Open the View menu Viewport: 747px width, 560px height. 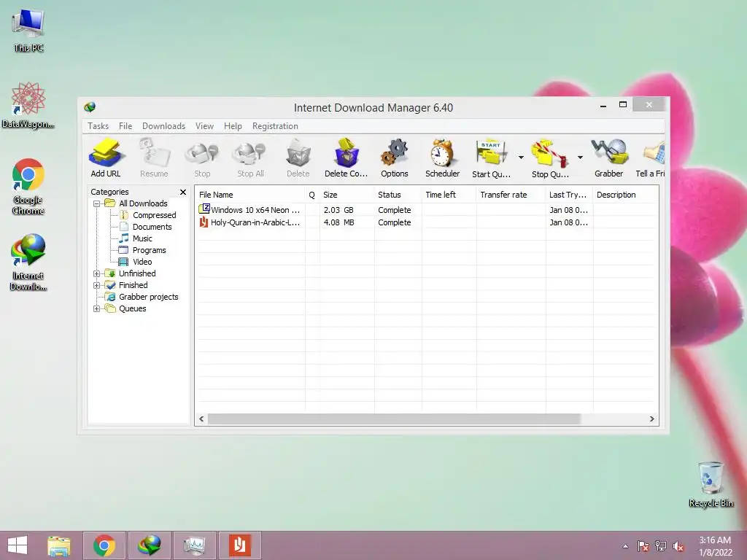(204, 126)
